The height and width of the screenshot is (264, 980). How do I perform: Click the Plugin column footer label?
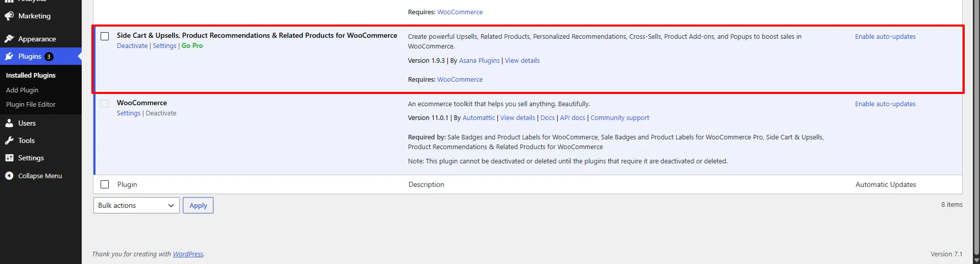point(127,184)
